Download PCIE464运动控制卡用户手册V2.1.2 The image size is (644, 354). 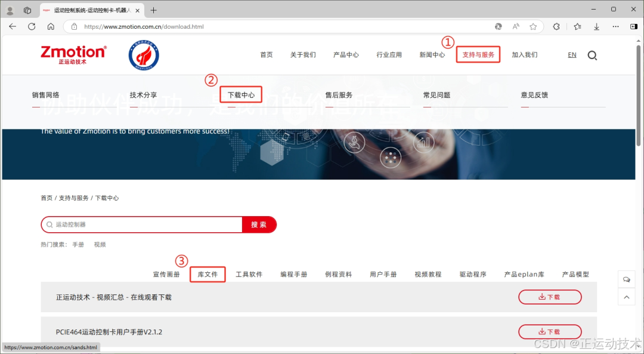point(550,332)
